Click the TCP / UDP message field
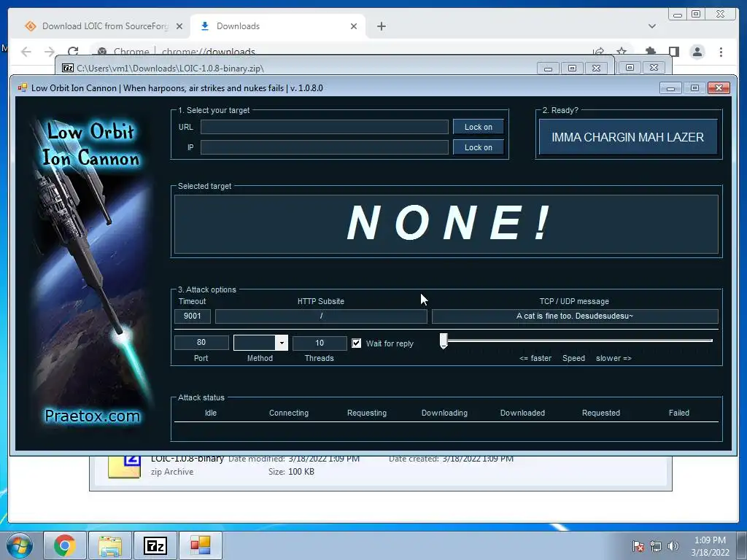 pyautogui.click(x=575, y=316)
